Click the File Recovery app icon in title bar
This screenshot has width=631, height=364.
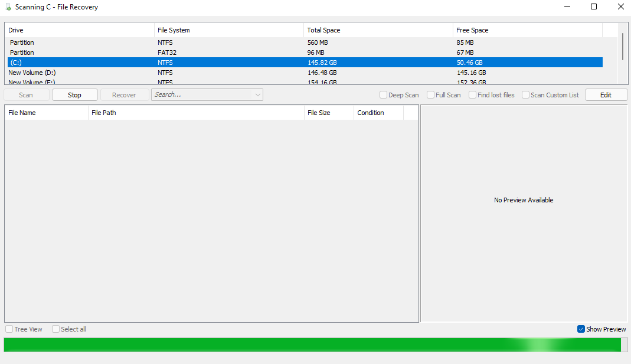[x=8, y=7]
